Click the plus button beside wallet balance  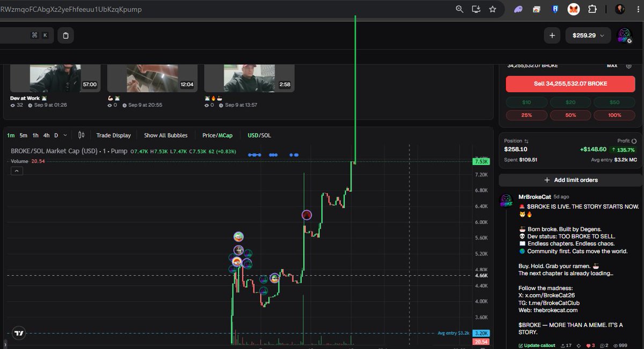click(552, 35)
